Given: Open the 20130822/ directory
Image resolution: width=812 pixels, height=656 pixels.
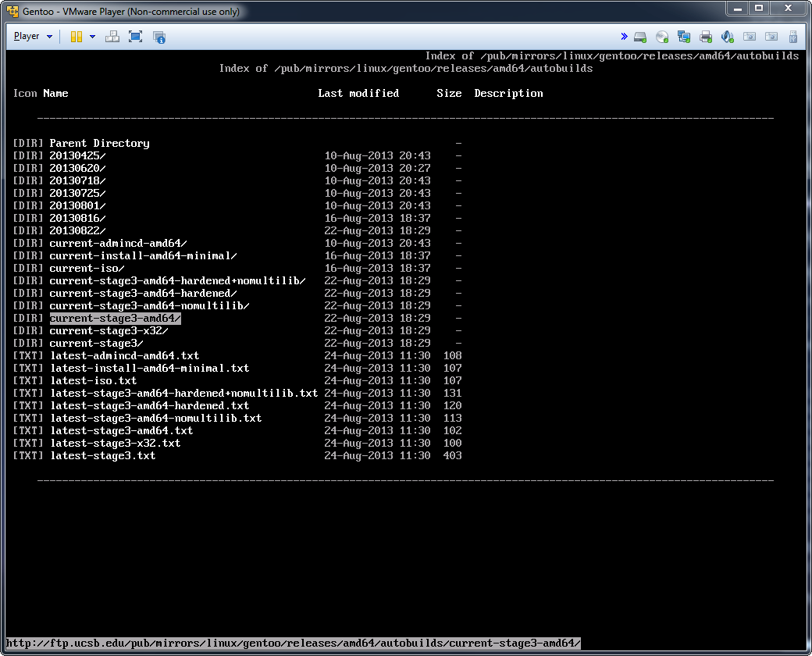Looking at the screenshot, I should 77,230.
